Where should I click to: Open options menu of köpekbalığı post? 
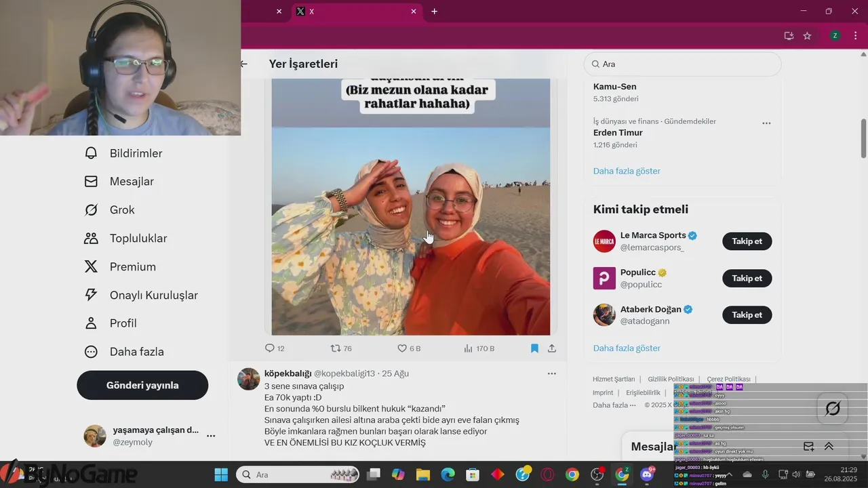coord(552,373)
